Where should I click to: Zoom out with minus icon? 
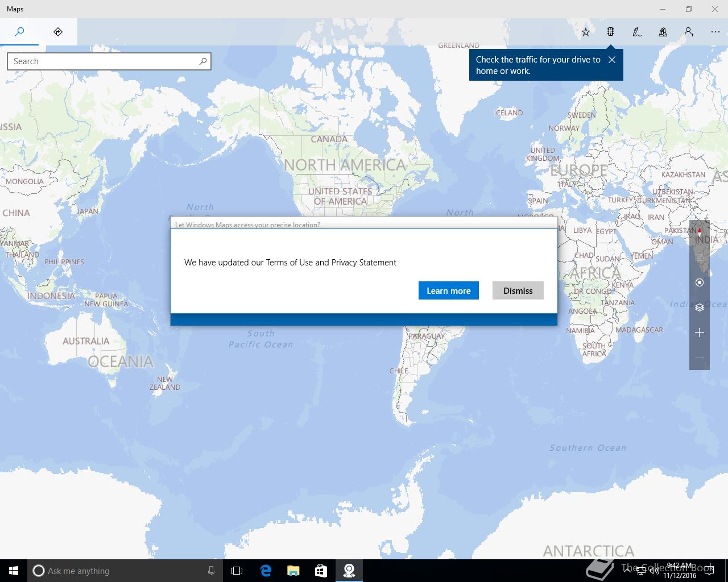click(700, 357)
